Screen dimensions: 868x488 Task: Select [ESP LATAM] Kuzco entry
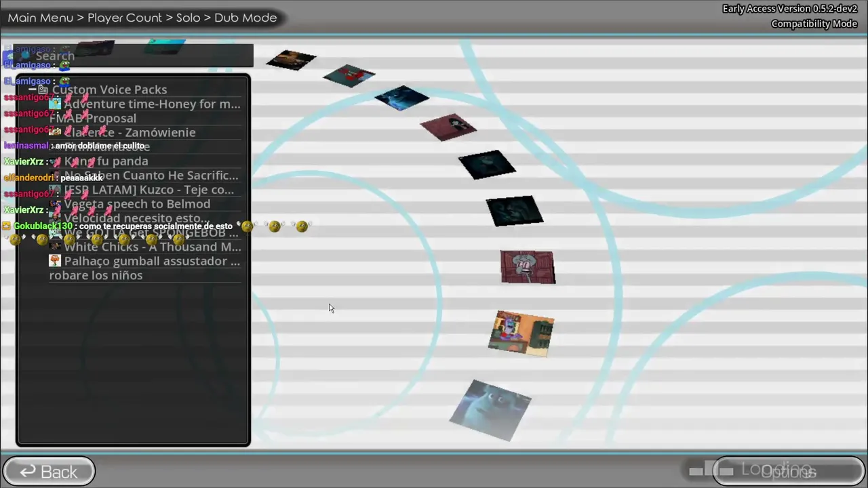click(x=149, y=190)
